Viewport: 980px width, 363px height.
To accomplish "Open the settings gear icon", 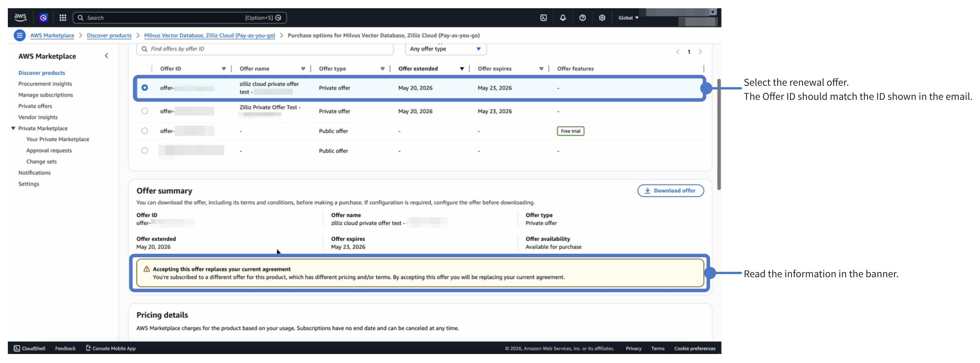I will (x=602, y=18).
